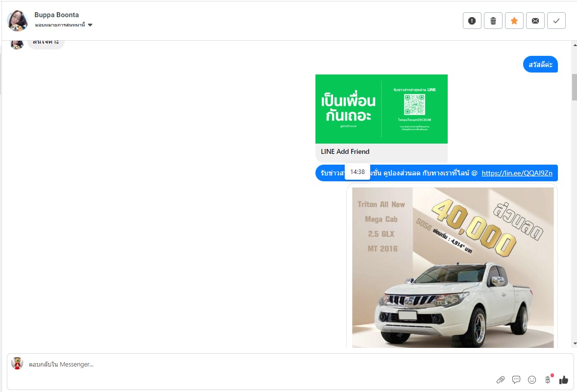Click page avatar beside reply box
The image size is (577, 392).
click(17, 363)
